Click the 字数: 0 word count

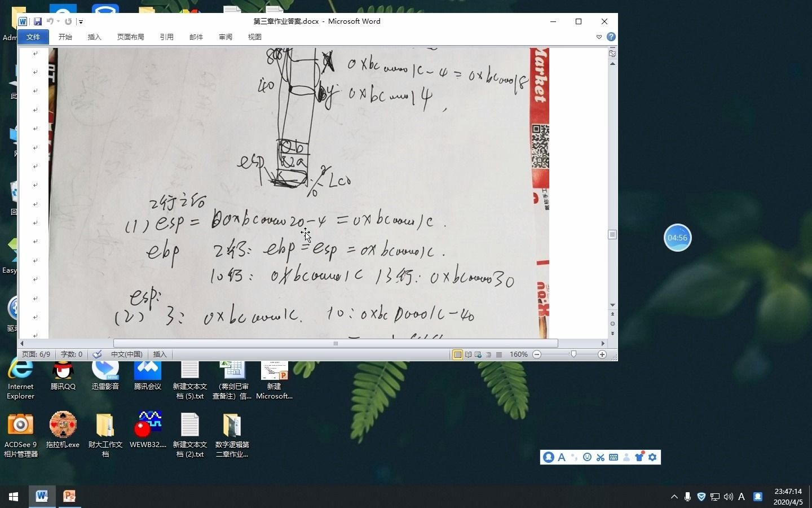(72, 354)
